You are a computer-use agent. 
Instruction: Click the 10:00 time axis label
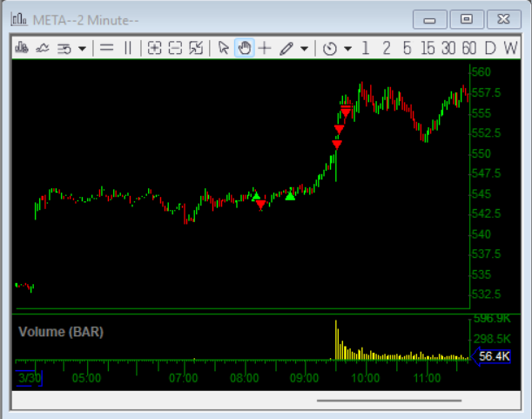point(366,378)
